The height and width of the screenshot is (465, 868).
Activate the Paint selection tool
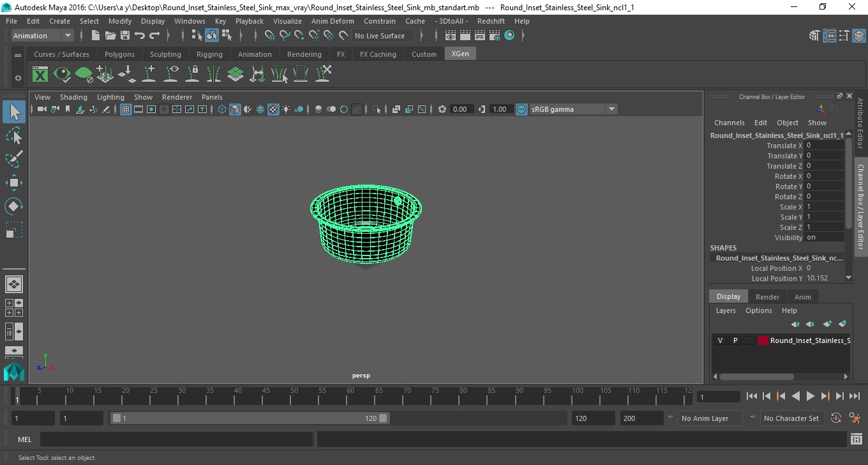pyautogui.click(x=14, y=159)
